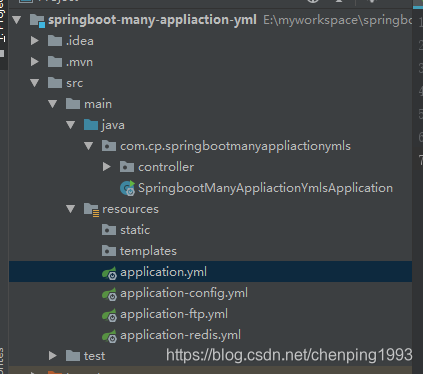Select the static folder label
Viewport: 423px width, 374px height.
(135, 230)
